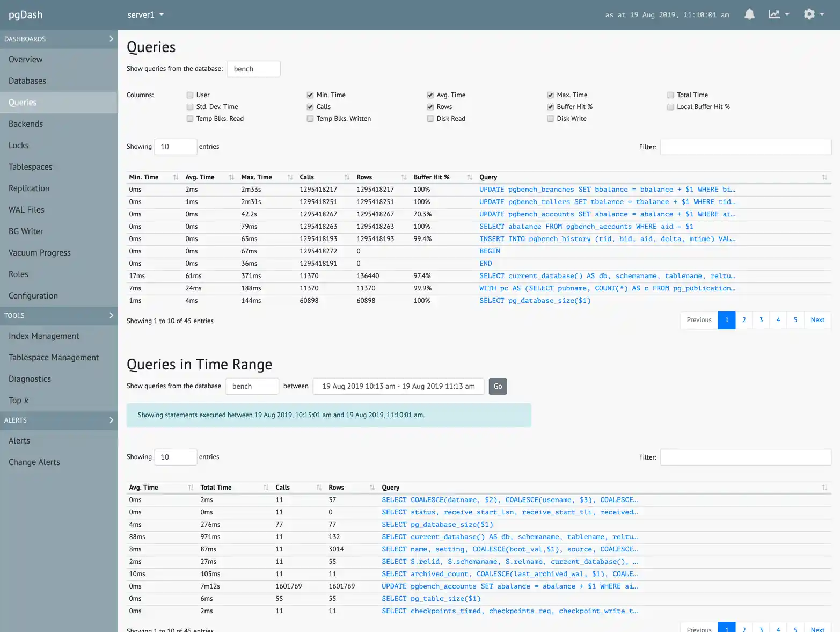840x632 pixels.
Task: Go to Next page of Queries
Action: [817, 320]
